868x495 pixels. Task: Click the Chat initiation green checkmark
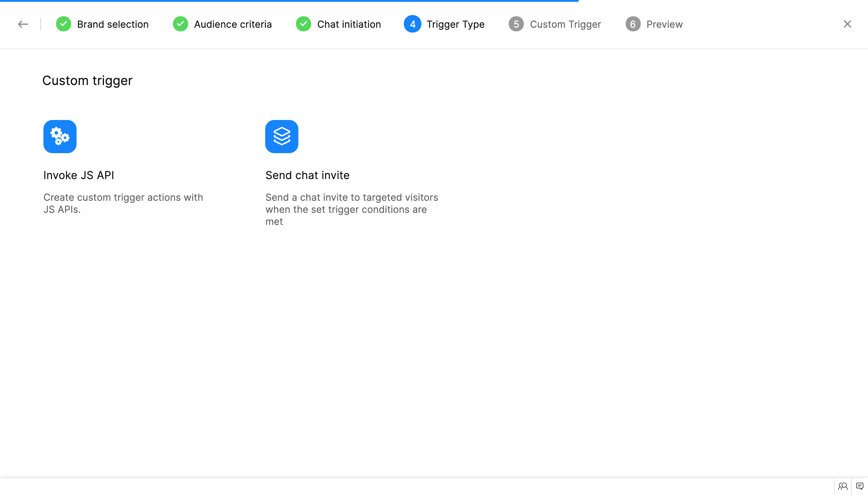pos(303,24)
